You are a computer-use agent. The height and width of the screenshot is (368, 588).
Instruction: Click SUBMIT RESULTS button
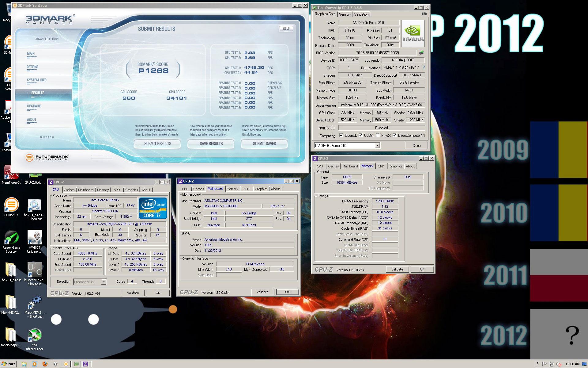157,144
